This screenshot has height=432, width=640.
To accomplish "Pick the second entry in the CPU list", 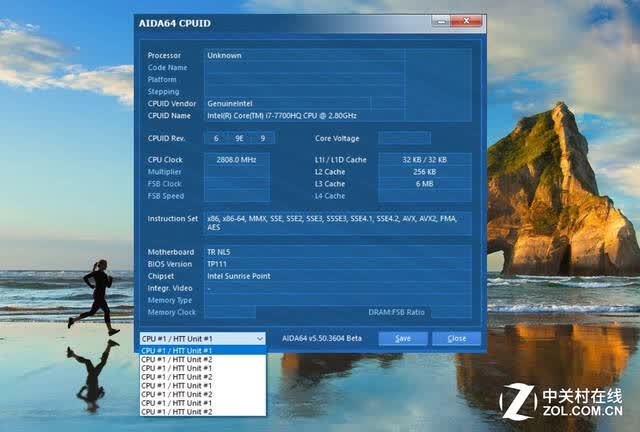I will pos(203,359).
